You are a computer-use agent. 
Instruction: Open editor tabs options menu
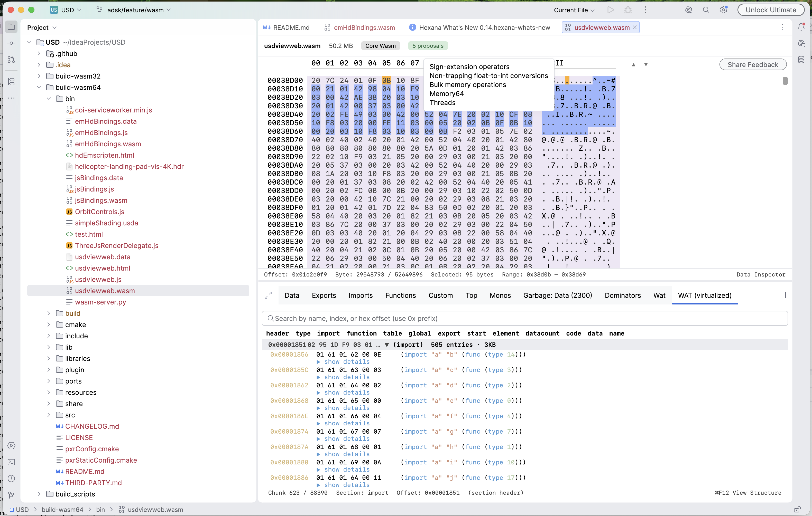(x=782, y=27)
